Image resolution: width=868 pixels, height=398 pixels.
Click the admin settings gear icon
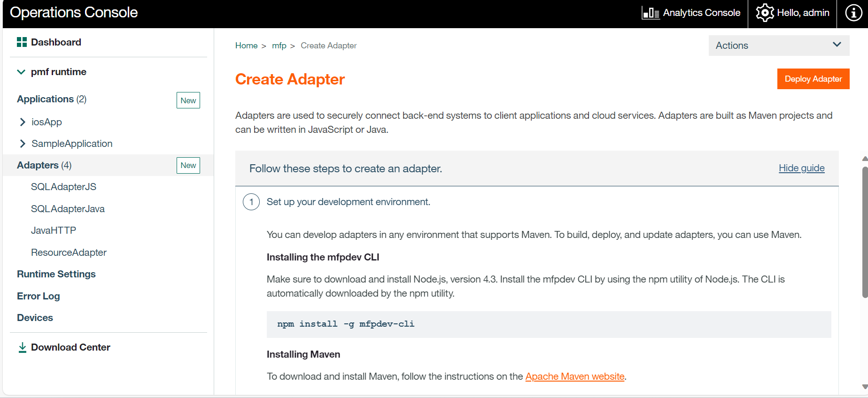[765, 13]
